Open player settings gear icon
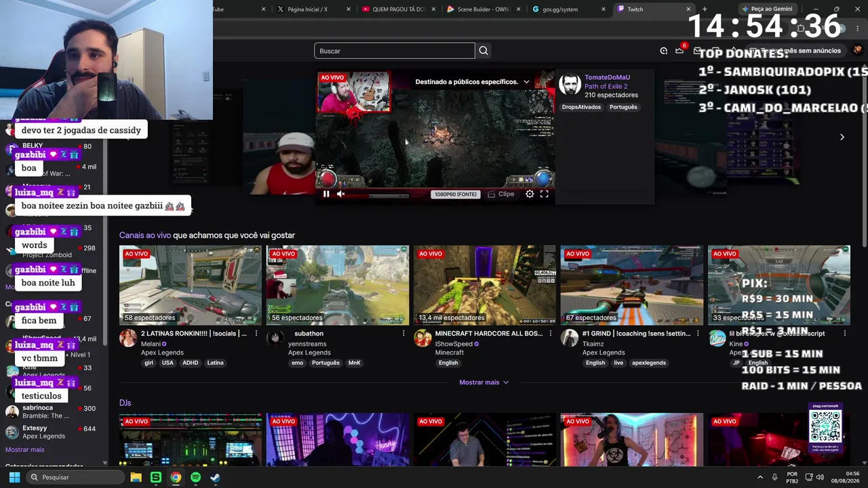868x488 pixels. (x=530, y=194)
